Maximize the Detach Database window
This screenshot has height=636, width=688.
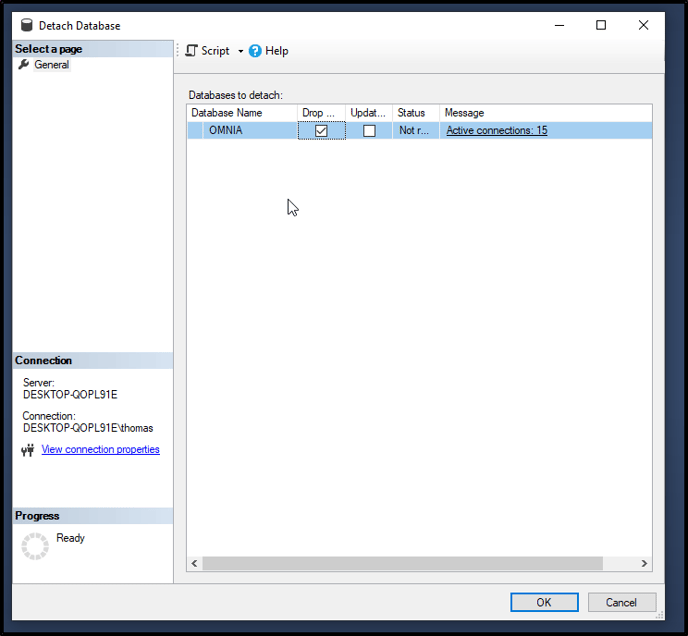click(601, 25)
